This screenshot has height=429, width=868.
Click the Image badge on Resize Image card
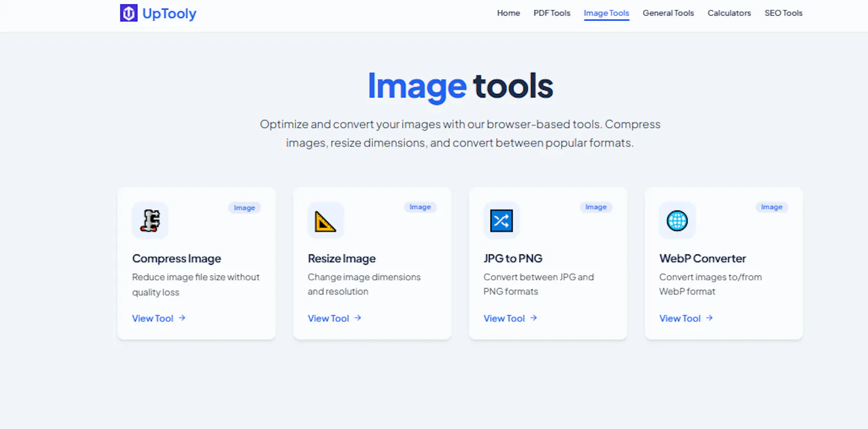click(x=420, y=207)
